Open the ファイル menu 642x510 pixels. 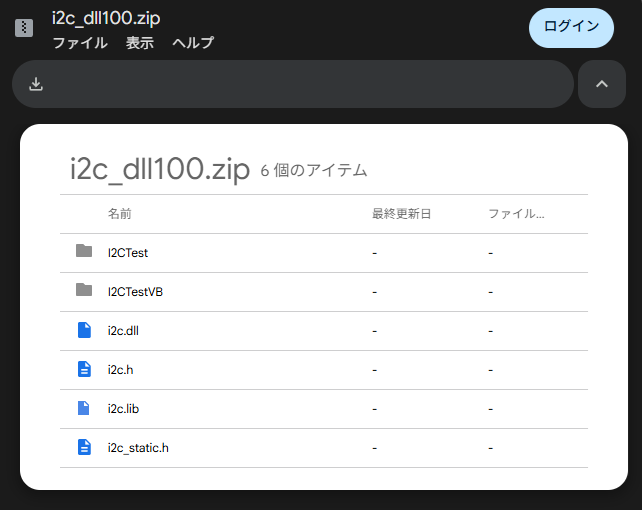[x=80, y=43]
